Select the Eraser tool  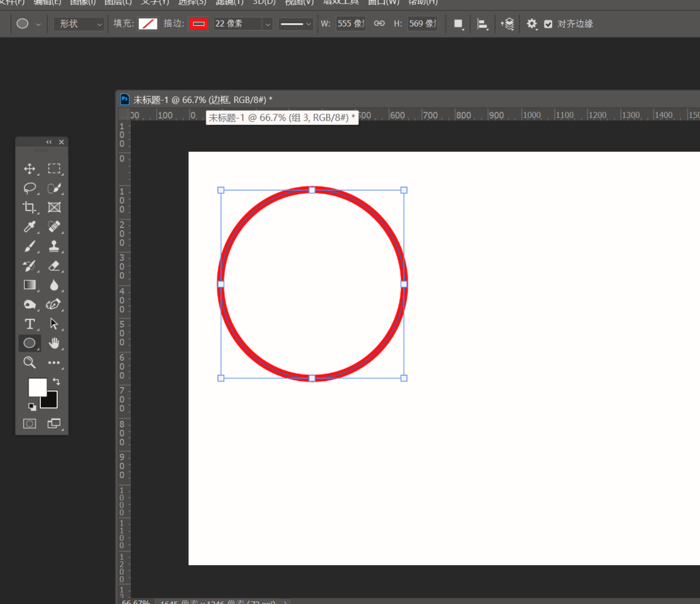(54, 266)
